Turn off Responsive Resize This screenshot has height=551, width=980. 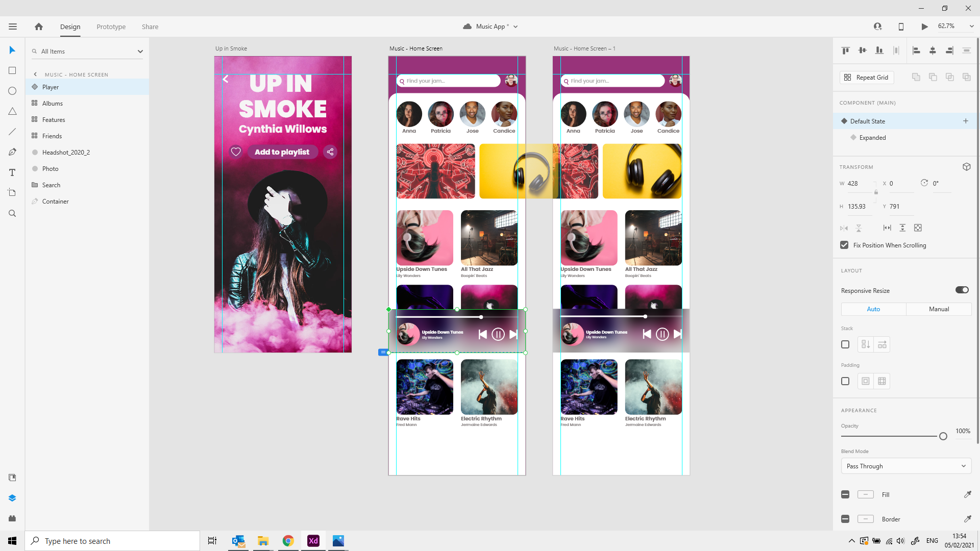tap(962, 290)
